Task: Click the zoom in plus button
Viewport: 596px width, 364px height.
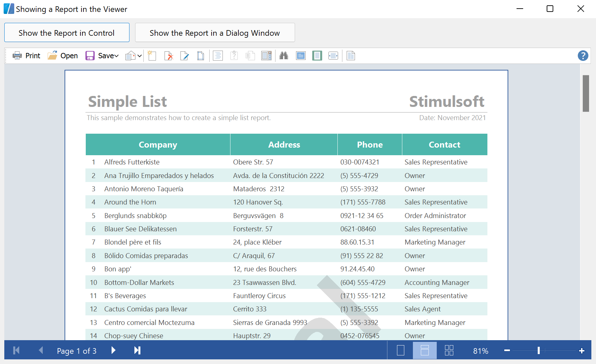Action: click(582, 350)
